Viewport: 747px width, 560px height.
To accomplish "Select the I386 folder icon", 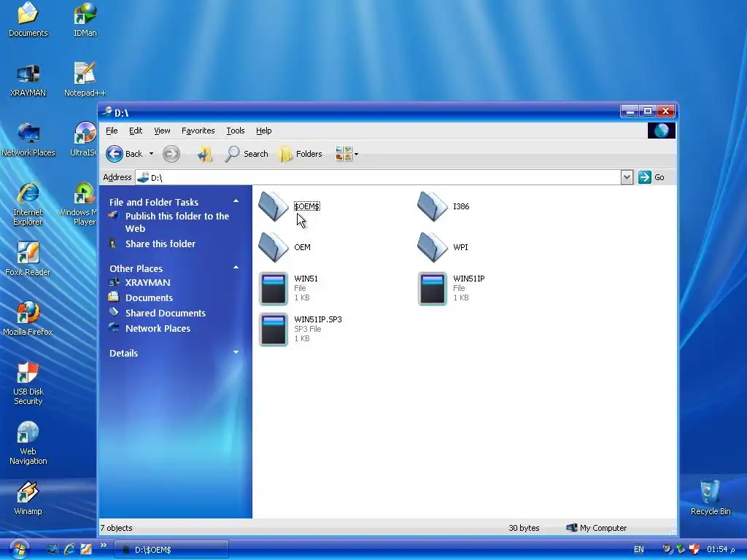I will (433, 206).
